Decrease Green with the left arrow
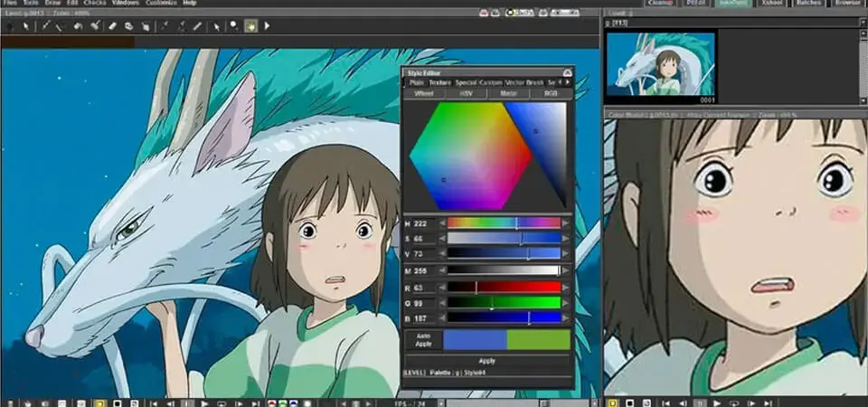868x407 pixels. (442, 303)
